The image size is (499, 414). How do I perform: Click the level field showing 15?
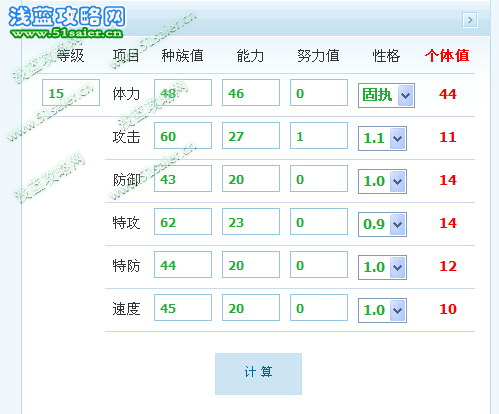pyautogui.click(x=71, y=92)
